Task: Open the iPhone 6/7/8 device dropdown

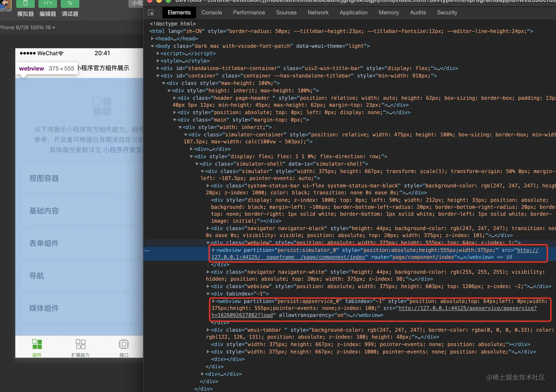Action: pyautogui.click(x=28, y=28)
